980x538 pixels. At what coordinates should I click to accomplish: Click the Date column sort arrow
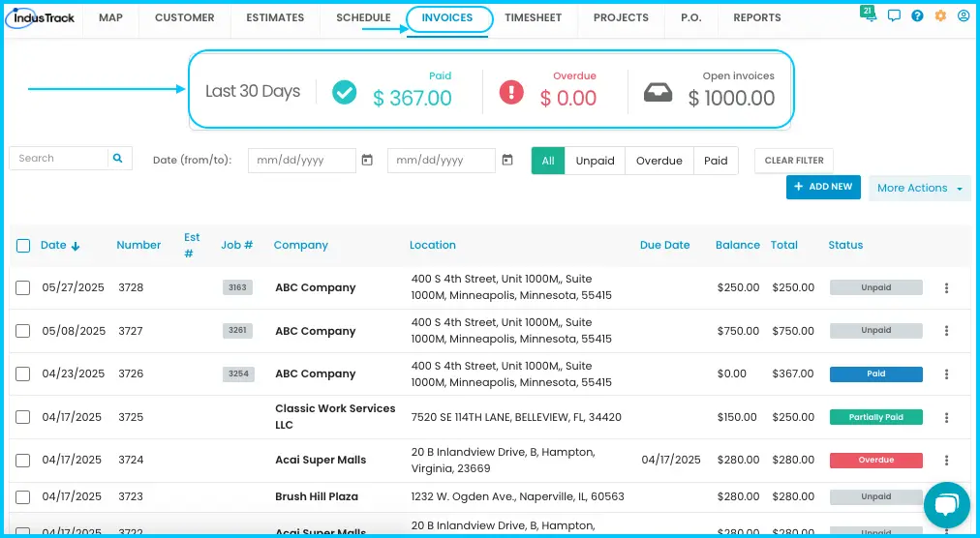coord(76,246)
